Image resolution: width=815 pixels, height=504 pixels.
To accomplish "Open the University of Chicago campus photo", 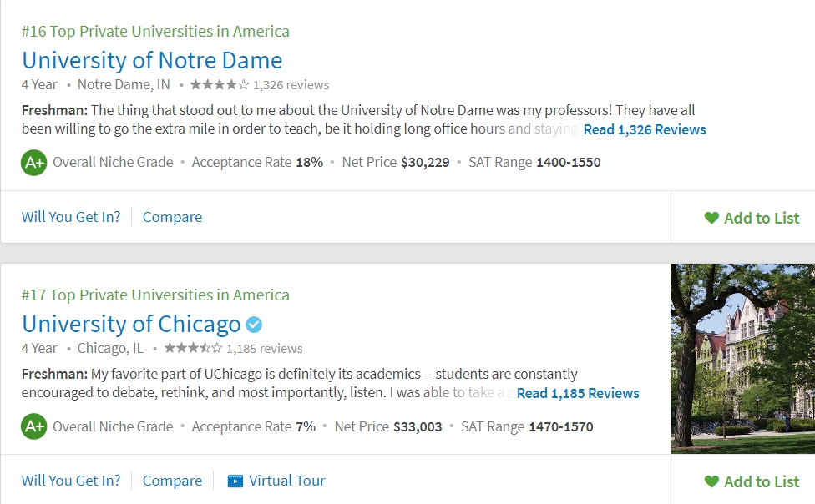I will 742,359.
